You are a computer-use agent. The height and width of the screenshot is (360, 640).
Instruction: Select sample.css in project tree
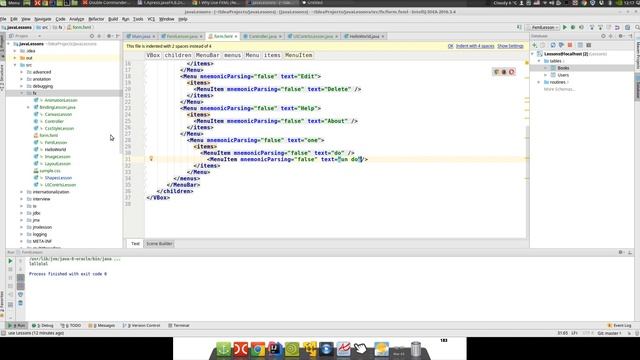click(50, 171)
